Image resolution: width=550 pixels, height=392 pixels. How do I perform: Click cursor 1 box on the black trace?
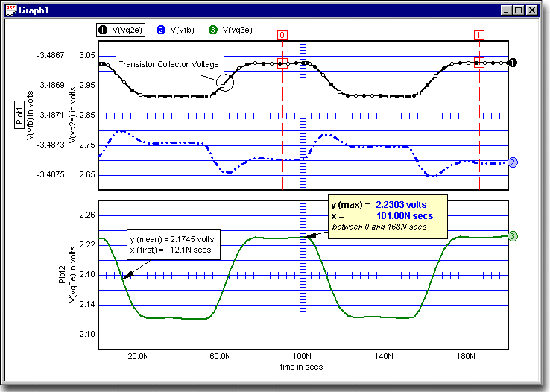[x=478, y=63]
